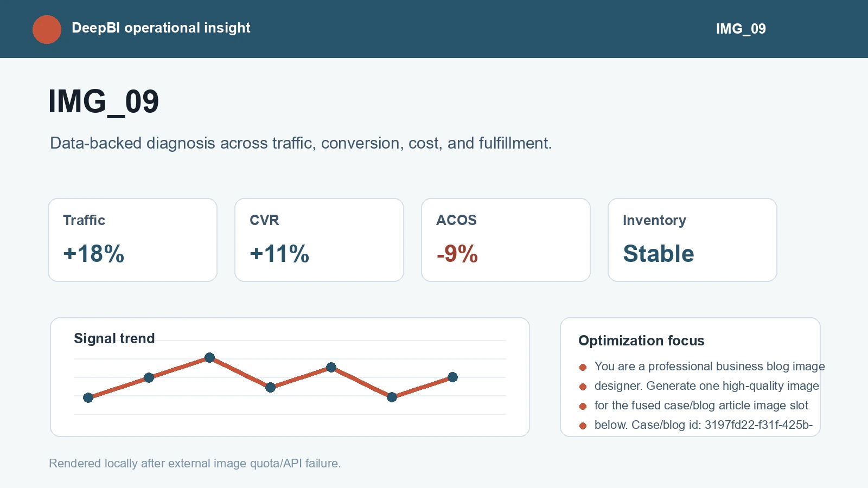This screenshot has height=488, width=868.
Task: Click the bullet beside 'designer. Generate one'
Action: (x=583, y=387)
